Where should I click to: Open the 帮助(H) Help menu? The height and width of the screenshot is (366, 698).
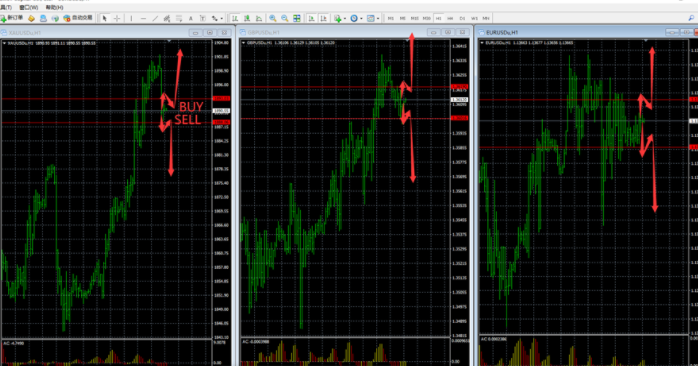pos(54,7)
